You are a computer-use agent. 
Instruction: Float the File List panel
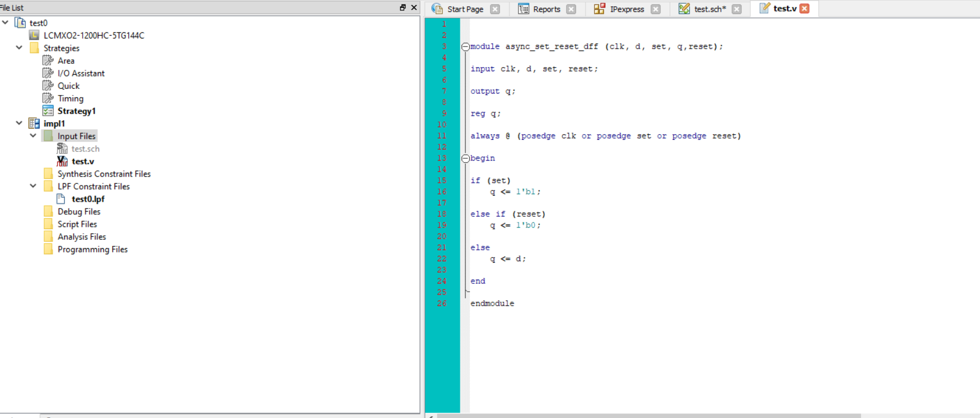(x=403, y=7)
